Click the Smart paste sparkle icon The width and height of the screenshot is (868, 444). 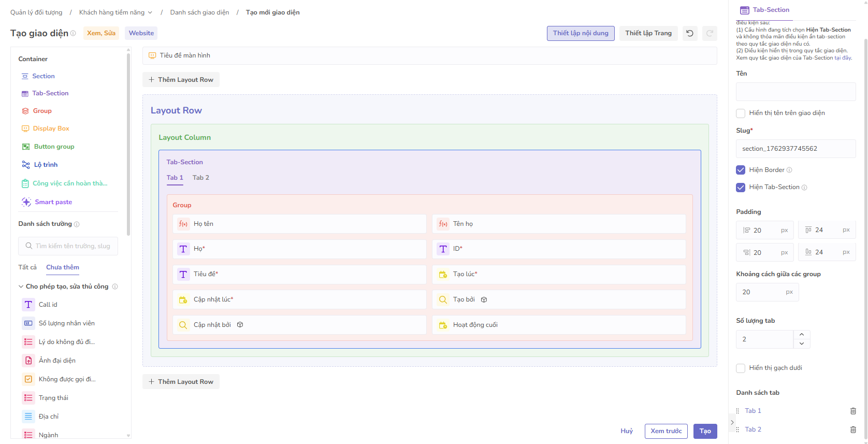coord(26,202)
